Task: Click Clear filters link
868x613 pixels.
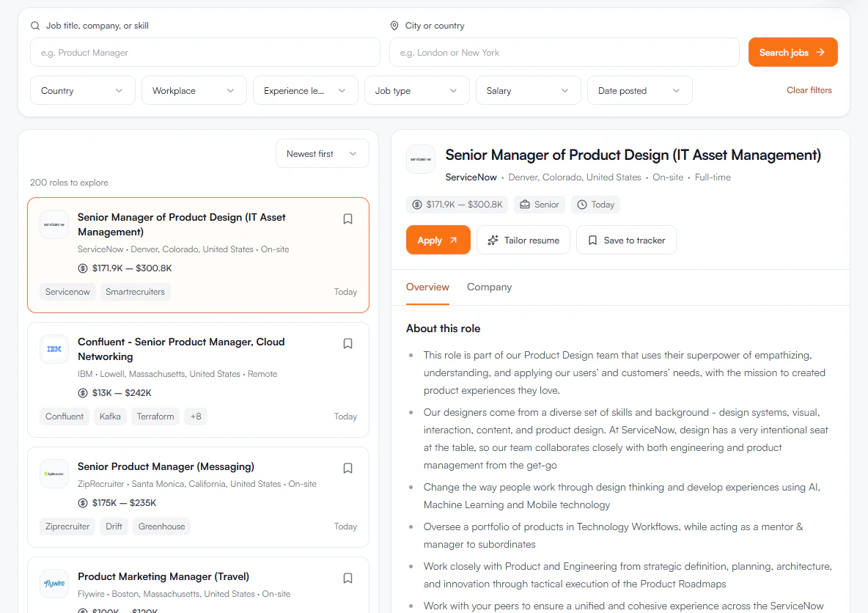Action: click(x=809, y=89)
